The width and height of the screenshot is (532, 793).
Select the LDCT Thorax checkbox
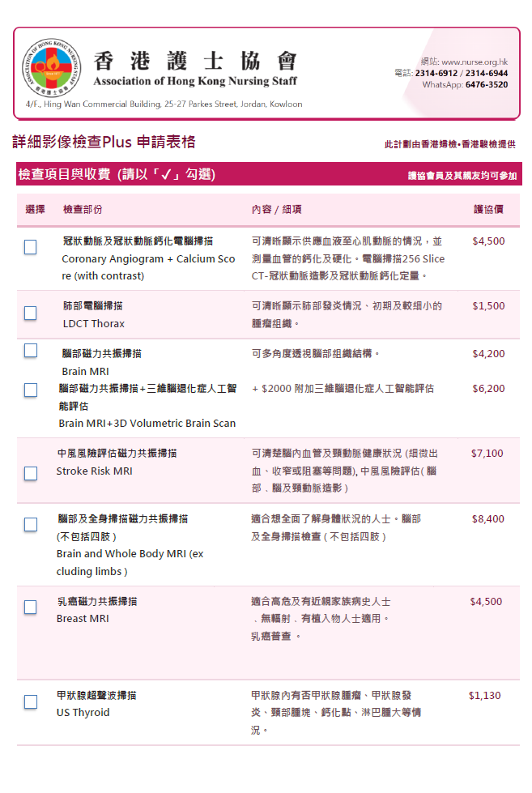coord(30,313)
